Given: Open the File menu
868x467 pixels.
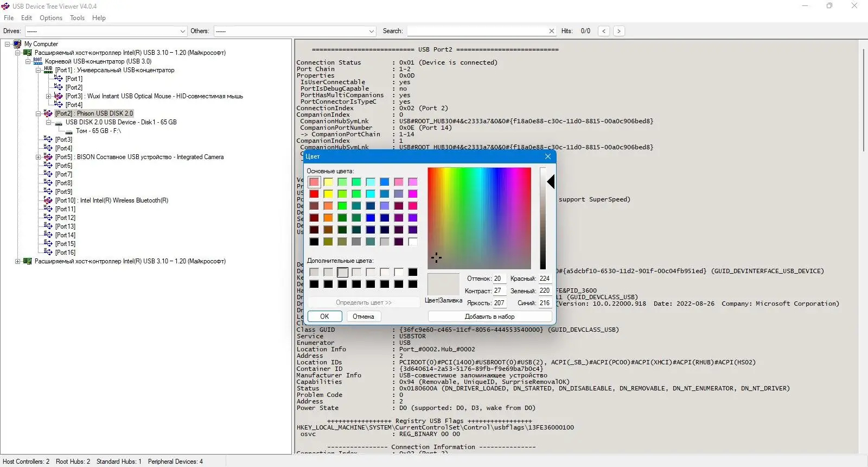Looking at the screenshot, I should click(x=9, y=18).
